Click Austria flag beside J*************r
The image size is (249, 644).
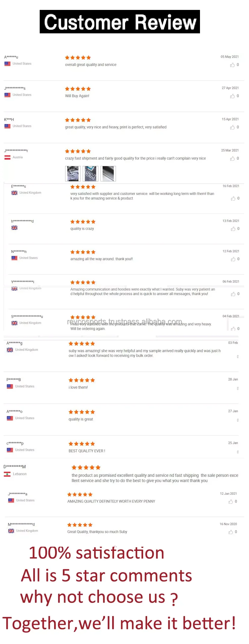point(8,157)
